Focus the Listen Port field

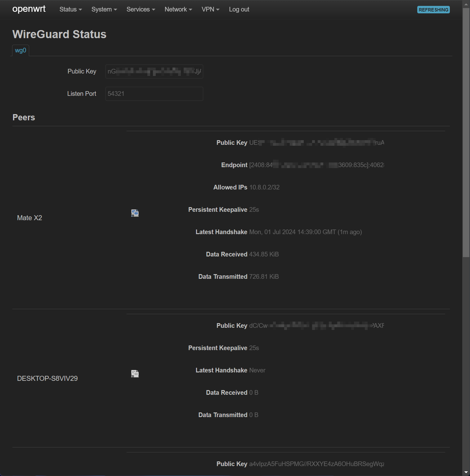154,94
